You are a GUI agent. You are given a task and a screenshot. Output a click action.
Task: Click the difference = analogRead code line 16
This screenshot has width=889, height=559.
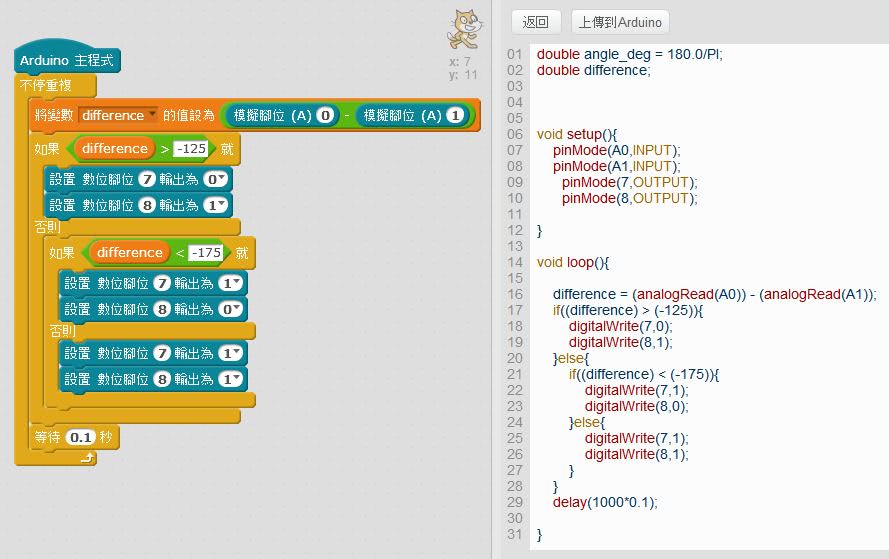(x=714, y=294)
